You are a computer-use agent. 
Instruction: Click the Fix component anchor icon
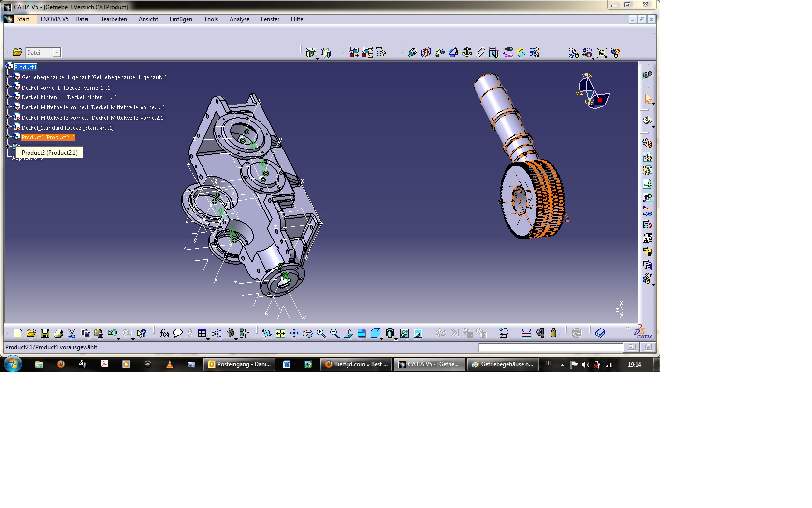click(467, 52)
